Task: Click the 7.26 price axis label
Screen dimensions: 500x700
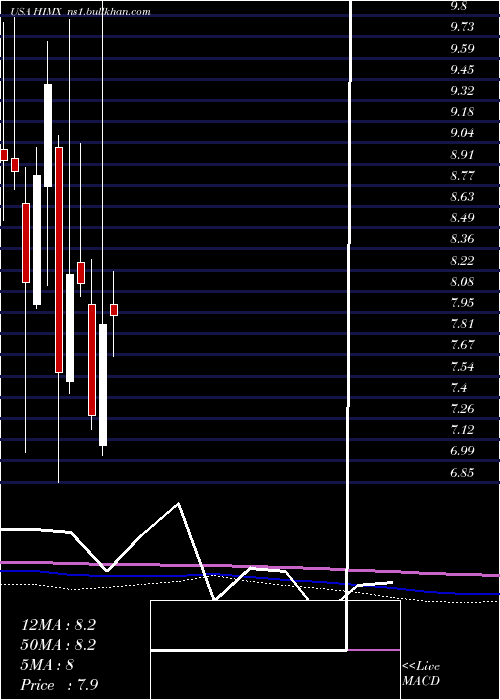Action: 462,409
